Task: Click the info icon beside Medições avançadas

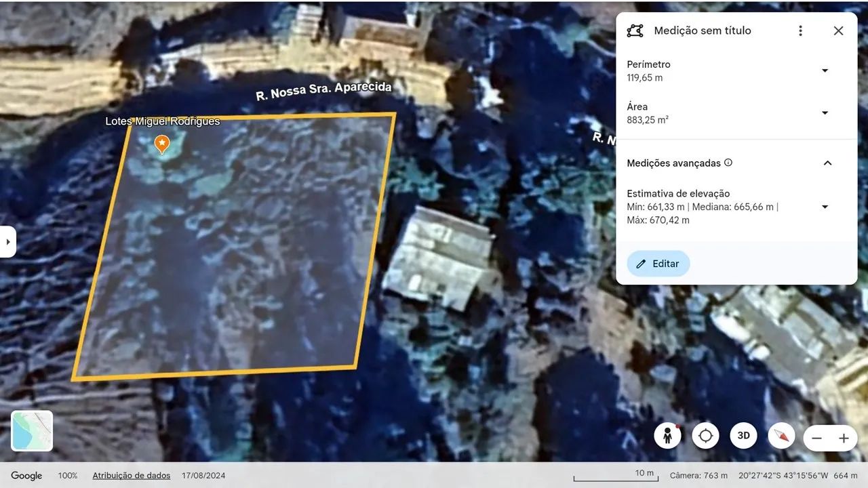Action: tap(728, 163)
